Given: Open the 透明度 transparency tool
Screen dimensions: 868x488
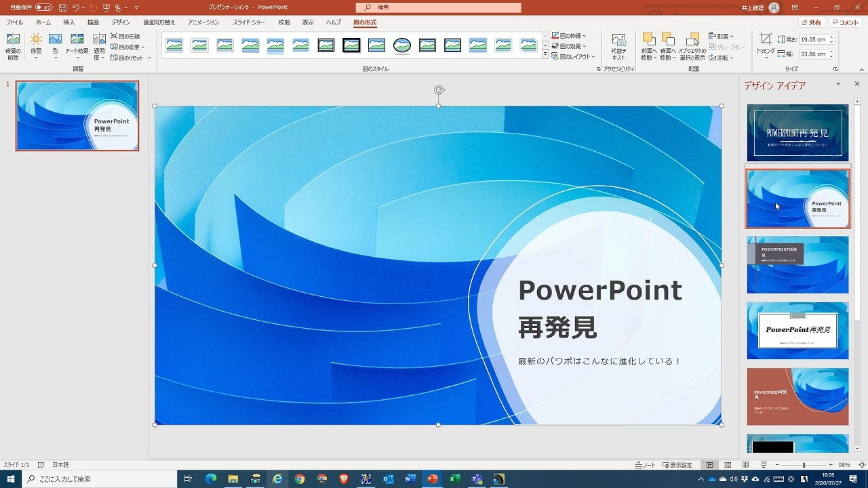Looking at the screenshot, I should 99,46.
